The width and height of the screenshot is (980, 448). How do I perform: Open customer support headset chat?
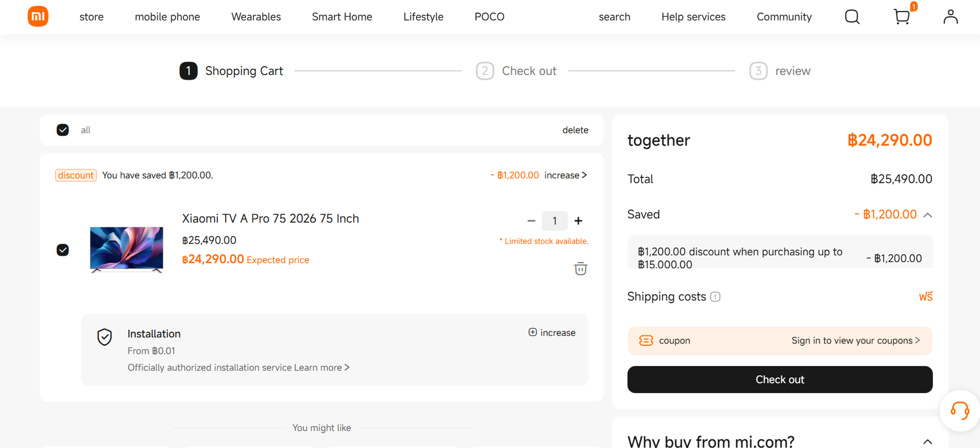point(960,410)
